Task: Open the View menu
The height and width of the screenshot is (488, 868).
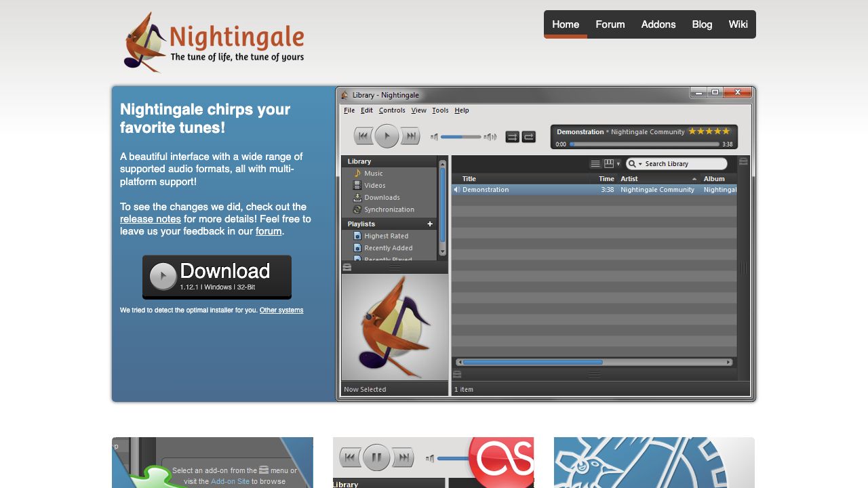Action: pos(419,110)
